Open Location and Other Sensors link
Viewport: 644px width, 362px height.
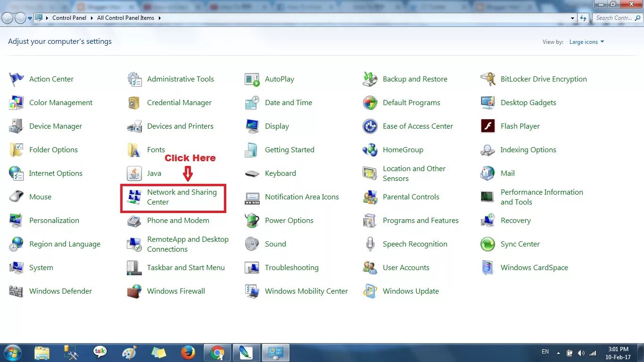tap(414, 173)
